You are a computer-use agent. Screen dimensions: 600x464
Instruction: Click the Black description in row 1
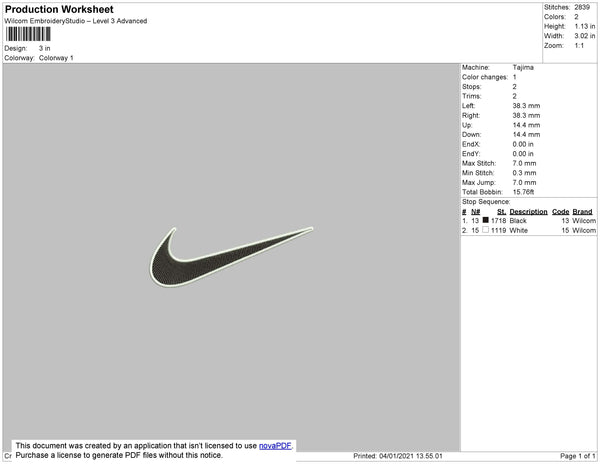(x=518, y=221)
